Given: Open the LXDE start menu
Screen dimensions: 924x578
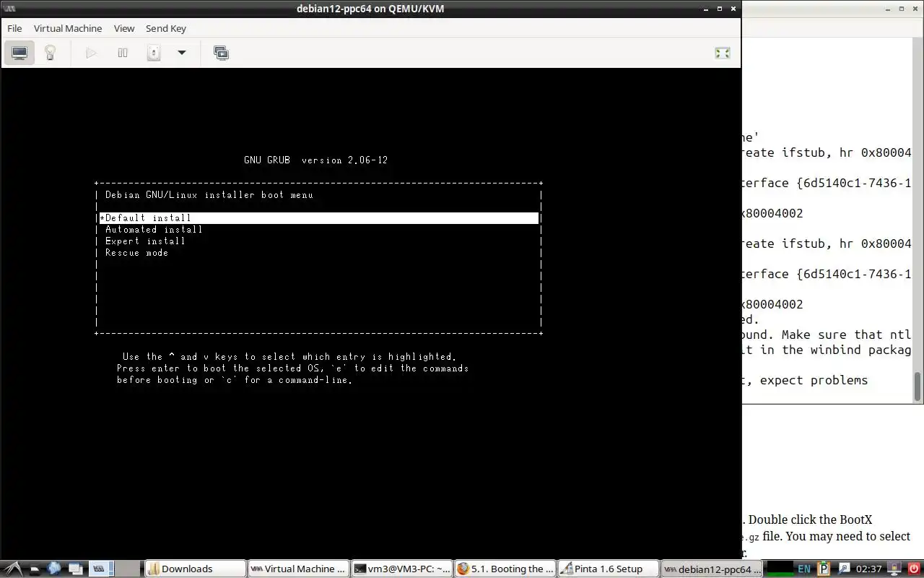Looking at the screenshot, I should [14, 569].
